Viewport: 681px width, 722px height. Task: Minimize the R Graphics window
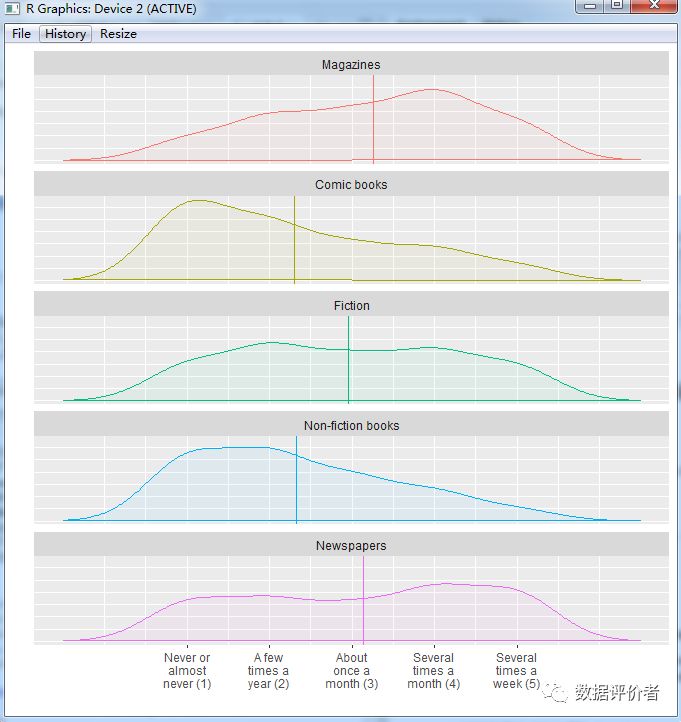(591, 7)
